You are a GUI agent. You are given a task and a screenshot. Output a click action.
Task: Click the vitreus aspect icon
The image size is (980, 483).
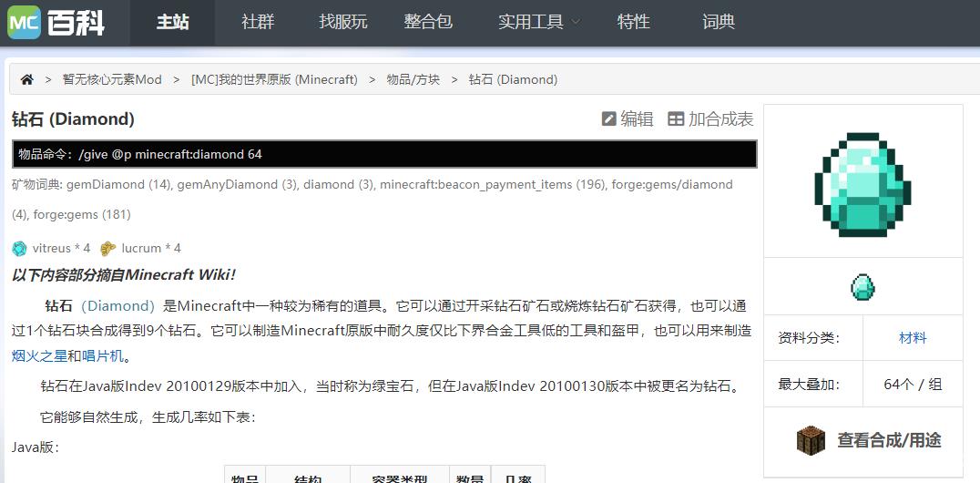click(x=19, y=249)
